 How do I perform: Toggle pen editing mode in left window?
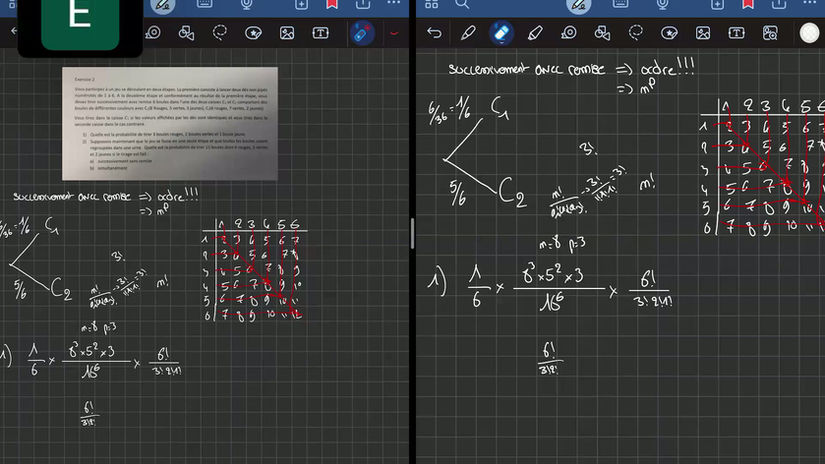point(163,5)
